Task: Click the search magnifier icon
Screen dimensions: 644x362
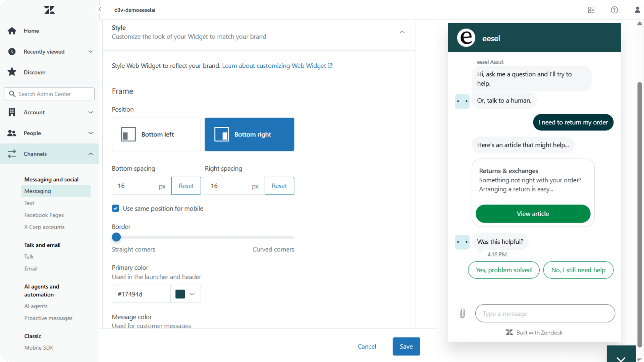Action: tap(12, 94)
